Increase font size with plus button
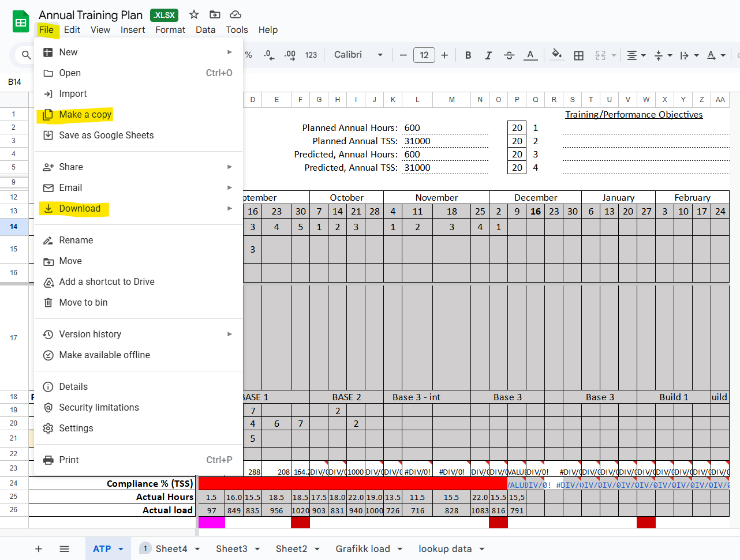740x560 pixels. [444, 55]
